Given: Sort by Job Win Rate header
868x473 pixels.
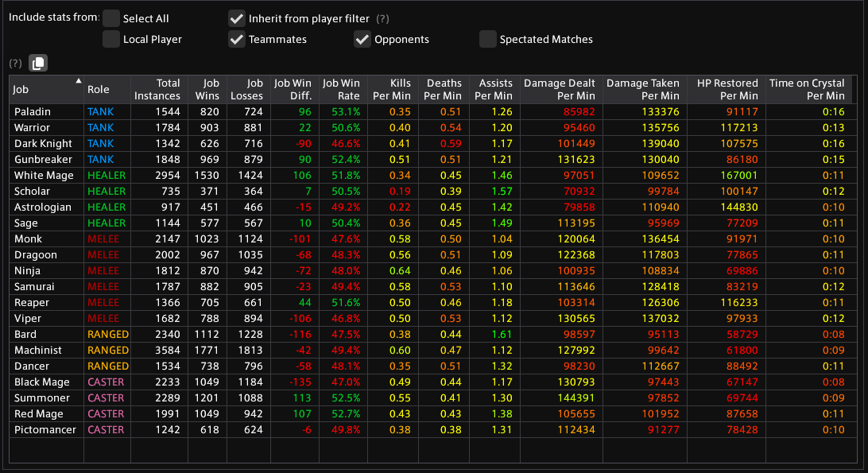Looking at the screenshot, I should pyautogui.click(x=341, y=89).
